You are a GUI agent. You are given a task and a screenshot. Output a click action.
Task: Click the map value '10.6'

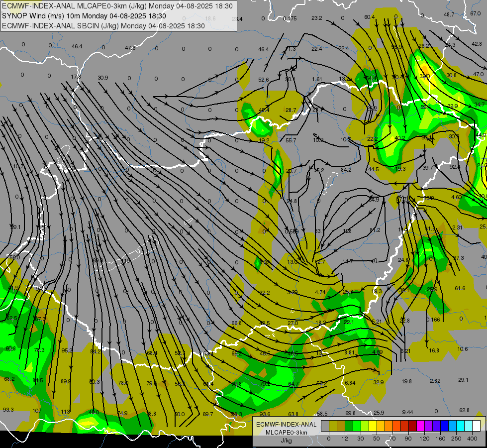[463, 349]
